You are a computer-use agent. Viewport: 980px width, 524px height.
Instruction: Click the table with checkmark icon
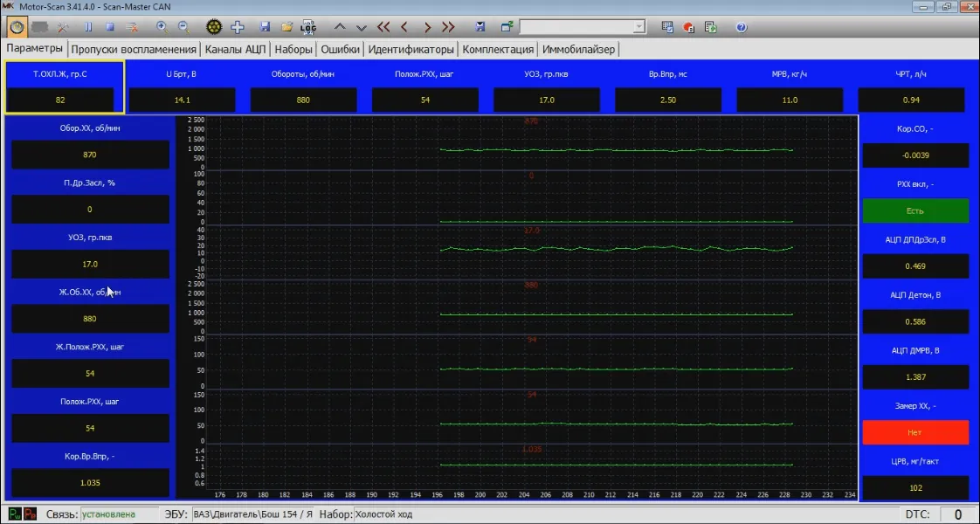point(667,27)
